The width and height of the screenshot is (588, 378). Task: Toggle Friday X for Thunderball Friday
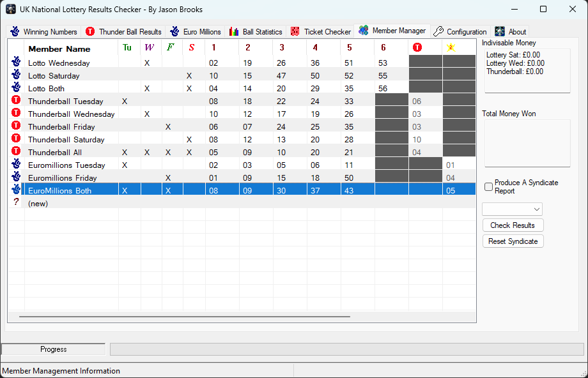tap(168, 126)
